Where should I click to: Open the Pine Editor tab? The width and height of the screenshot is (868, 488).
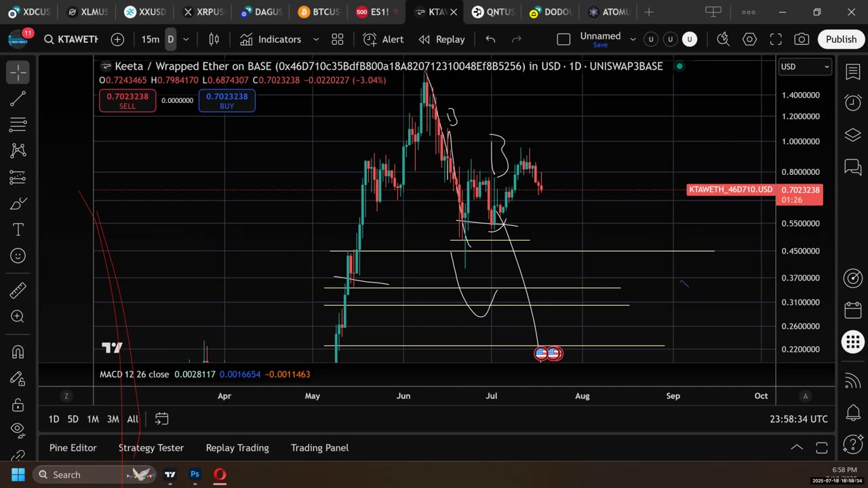pyautogui.click(x=73, y=447)
